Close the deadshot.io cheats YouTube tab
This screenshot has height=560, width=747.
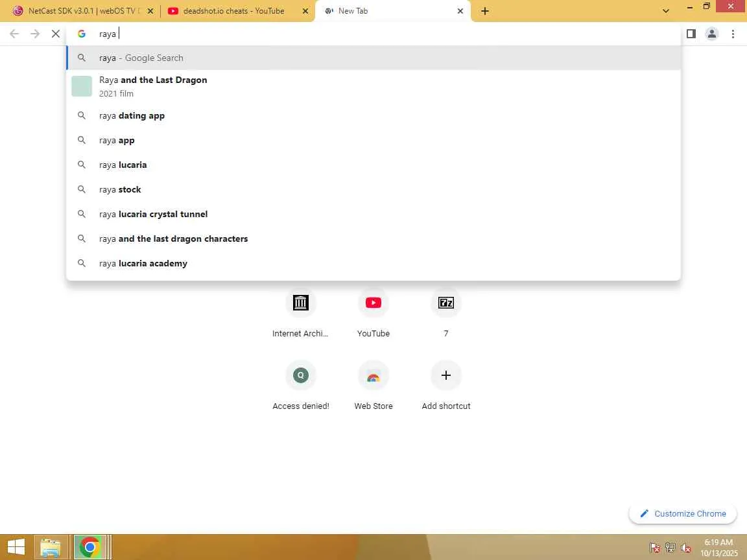click(x=305, y=11)
